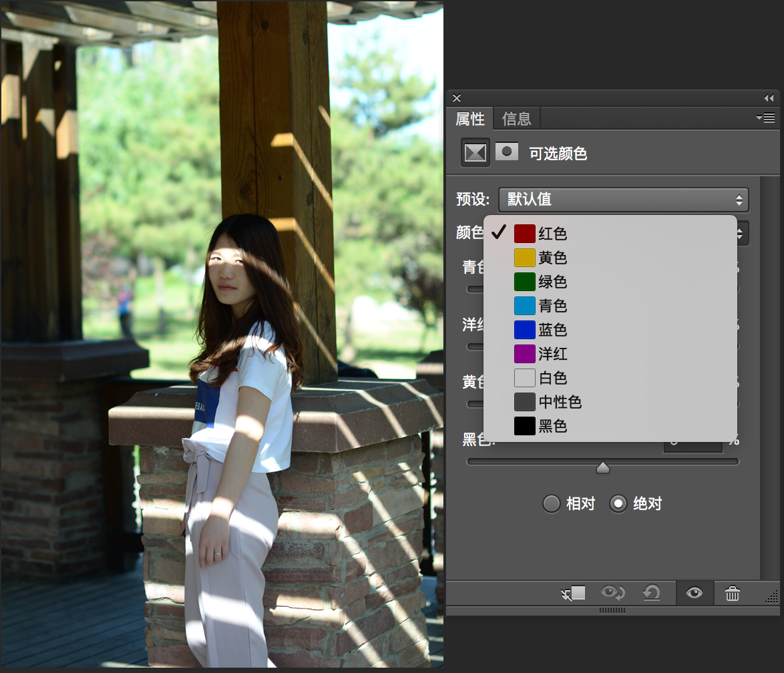784x673 pixels.
Task: Open the panel flyout menu icon
Action: (x=765, y=118)
